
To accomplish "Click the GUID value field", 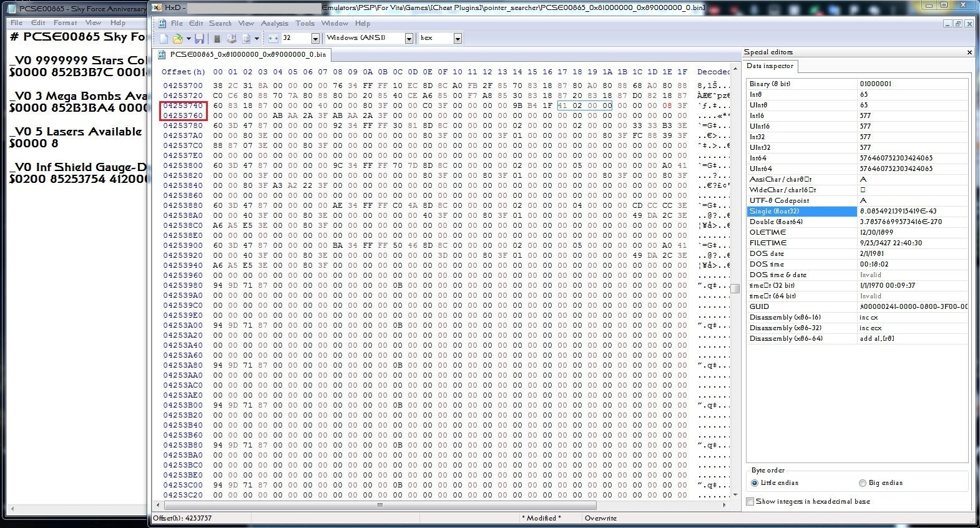I will [x=912, y=307].
